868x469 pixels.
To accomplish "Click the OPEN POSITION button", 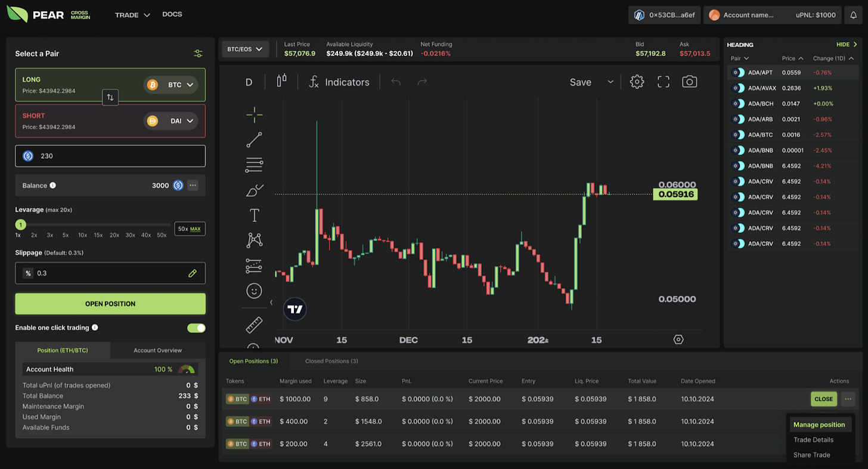I will pyautogui.click(x=110, y=304).
